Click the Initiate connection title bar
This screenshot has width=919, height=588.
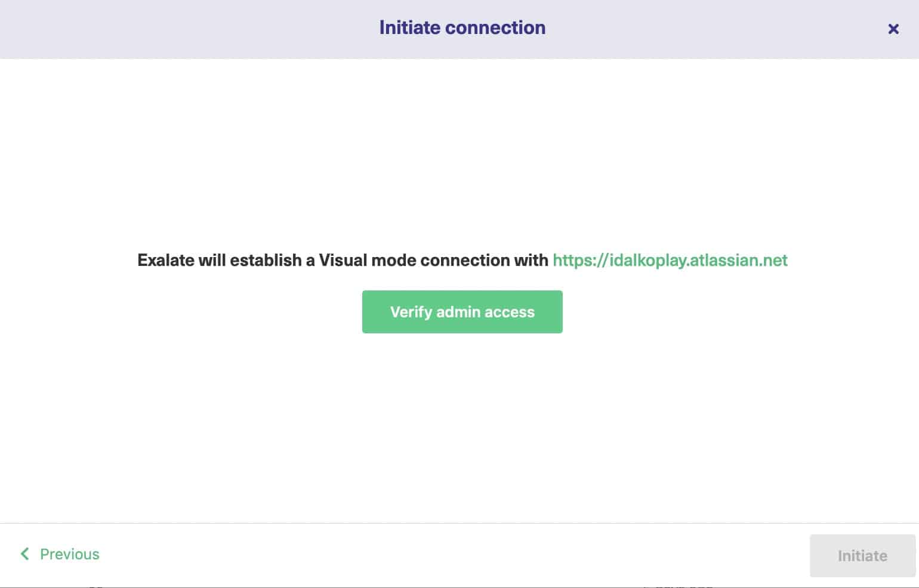pos(462,27)
